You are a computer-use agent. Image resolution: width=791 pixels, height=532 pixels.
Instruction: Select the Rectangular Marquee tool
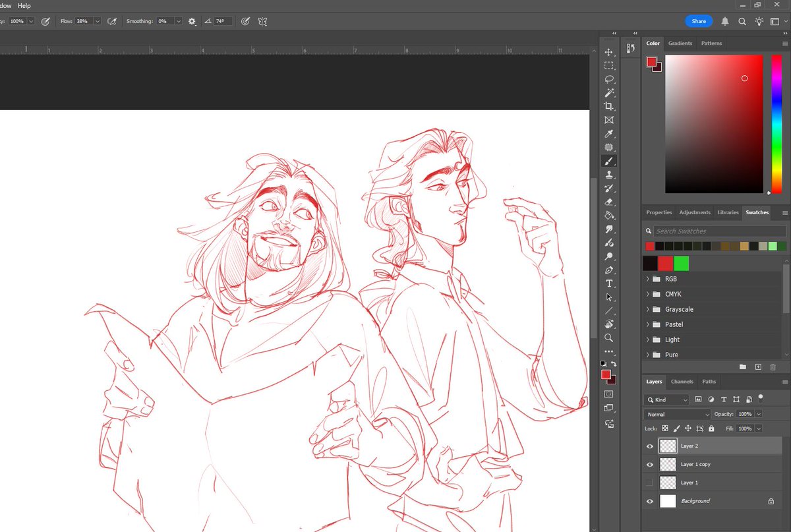pos(609,65)
